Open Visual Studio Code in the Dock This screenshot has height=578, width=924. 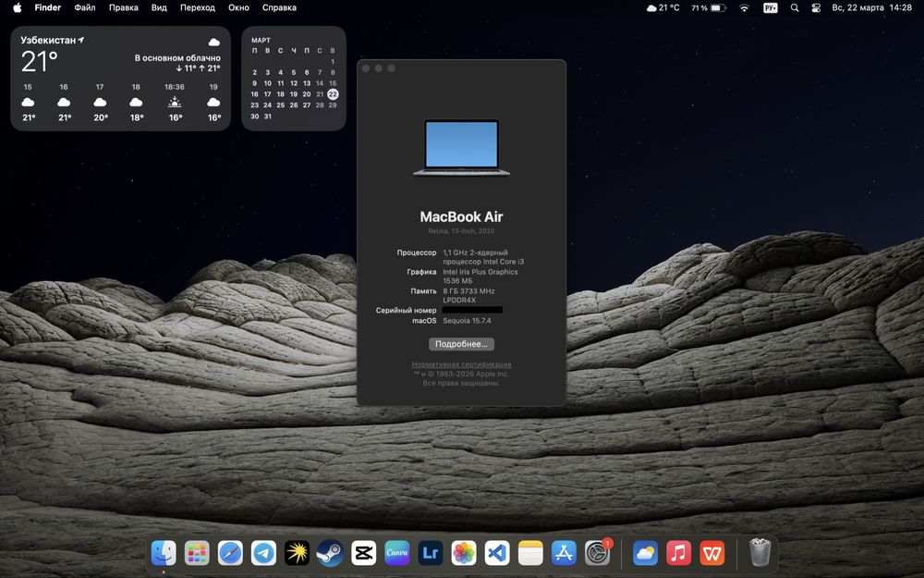[x=497, y=553]
